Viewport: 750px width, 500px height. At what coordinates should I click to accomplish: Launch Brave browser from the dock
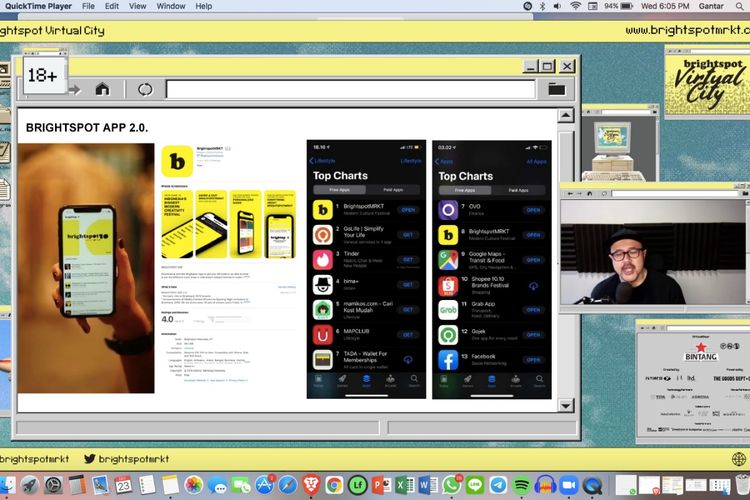click(311, 485)
